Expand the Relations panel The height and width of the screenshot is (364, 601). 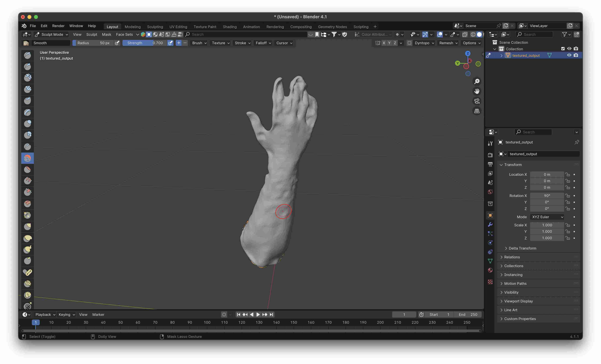539,257
